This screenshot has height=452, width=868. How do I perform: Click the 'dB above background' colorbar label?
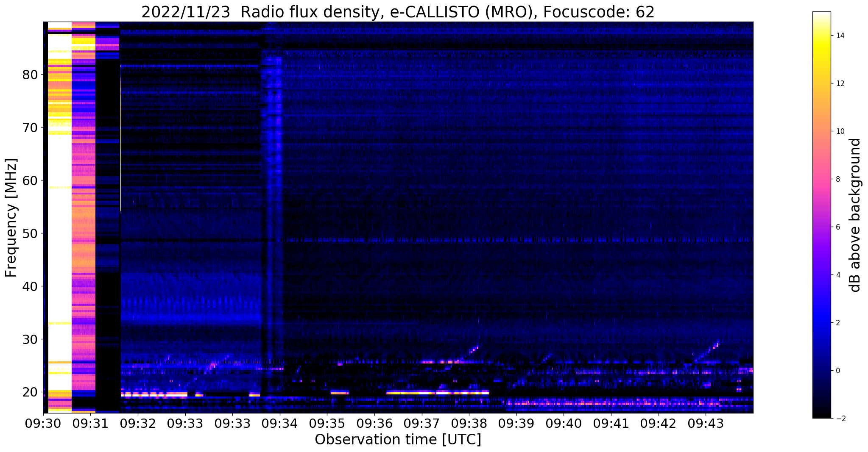855,215
